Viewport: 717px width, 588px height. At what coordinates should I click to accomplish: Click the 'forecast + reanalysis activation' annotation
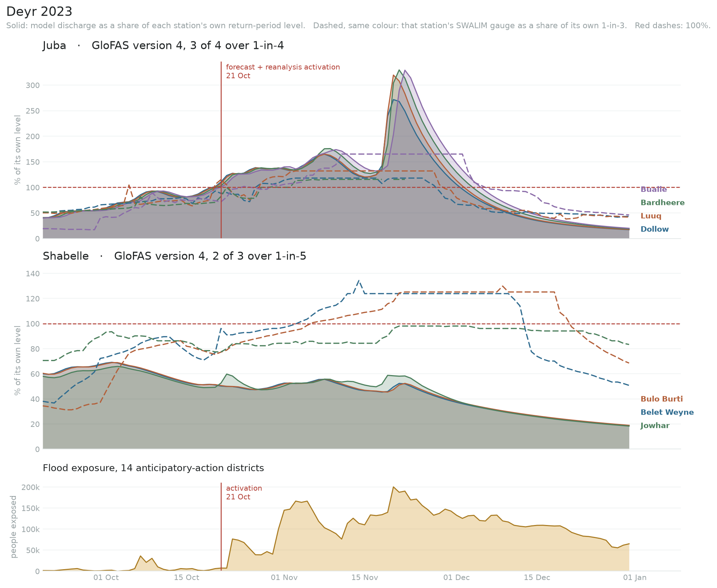[283, 67]
